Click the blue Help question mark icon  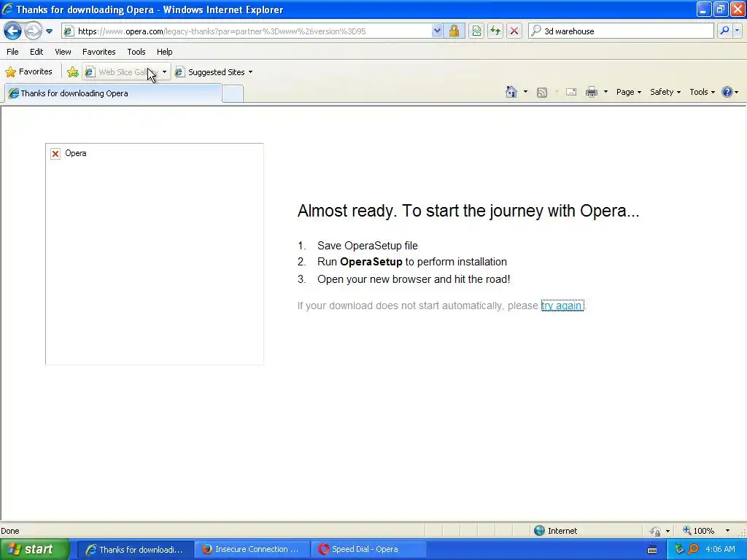727,92
